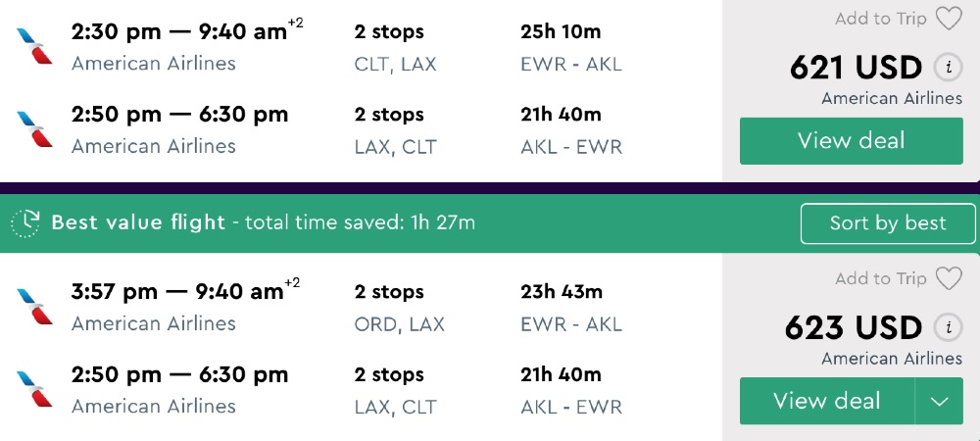
Task: Open price info icon beside 623 USD
Action: (x=947, y=327)
